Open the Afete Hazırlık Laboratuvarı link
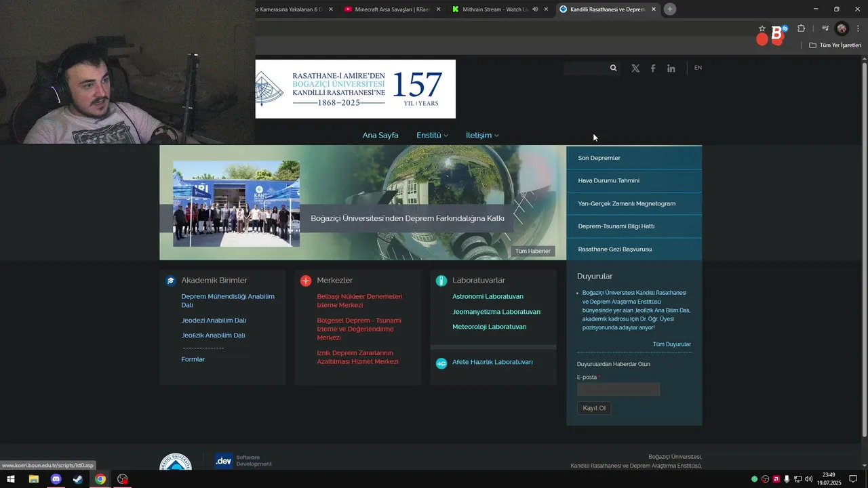This screenshot has width=868, height=488. click(492, 363)
